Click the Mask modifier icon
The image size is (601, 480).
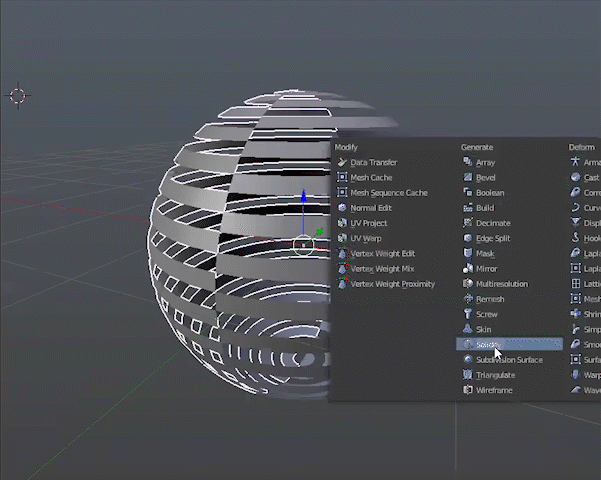point(468,253)
